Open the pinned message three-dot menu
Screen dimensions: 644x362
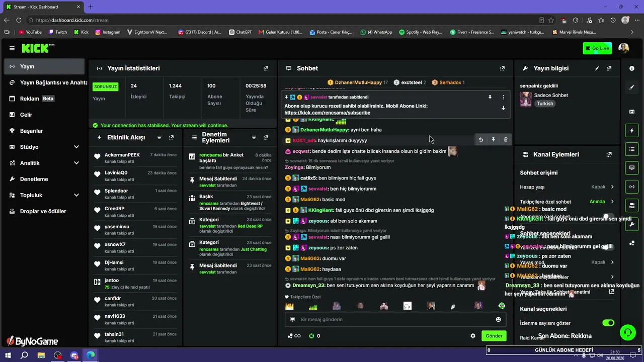pos(503,97)
